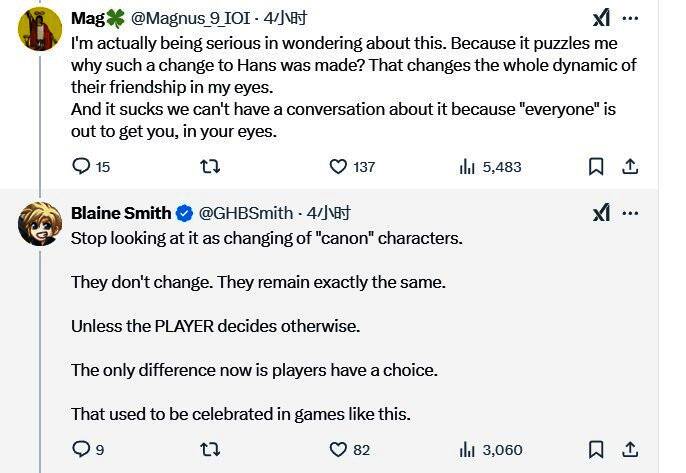Like Blaine Smith's tweet with 82 likes
The image size is (686, 473).
pyautogui.click(x=339, y=450)
